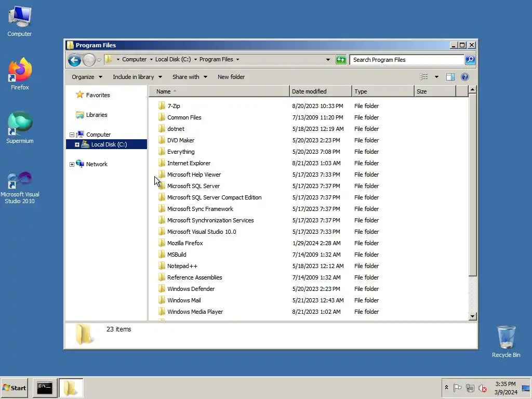Open the command prompt taskbar button
532x399 pixels.
45,388
